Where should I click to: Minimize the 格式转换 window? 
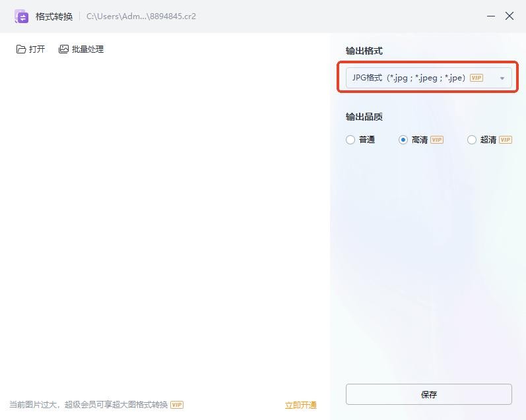click(x=491, y=16)
